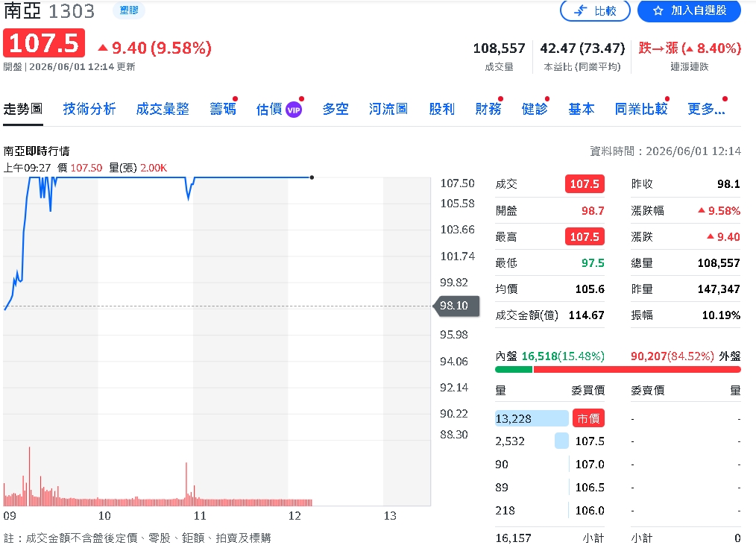Click bid price 107.5 in order book

click(x=590, y=441)
